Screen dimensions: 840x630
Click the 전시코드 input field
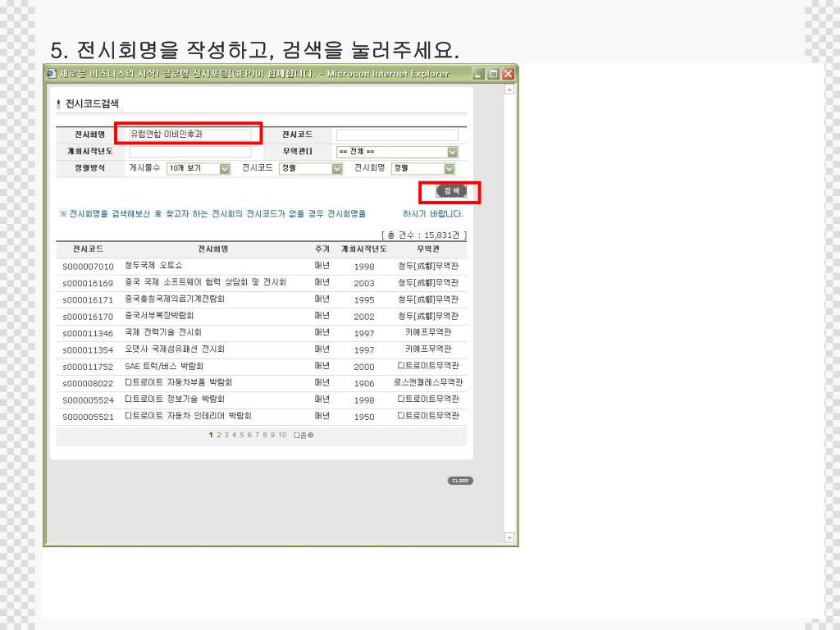(397, 135)
